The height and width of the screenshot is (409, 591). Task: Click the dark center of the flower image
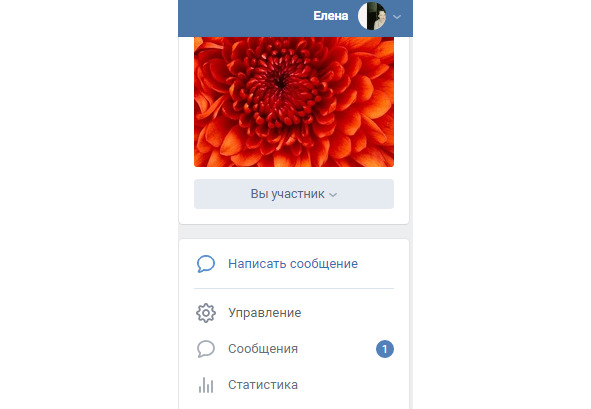coord(280,82)
